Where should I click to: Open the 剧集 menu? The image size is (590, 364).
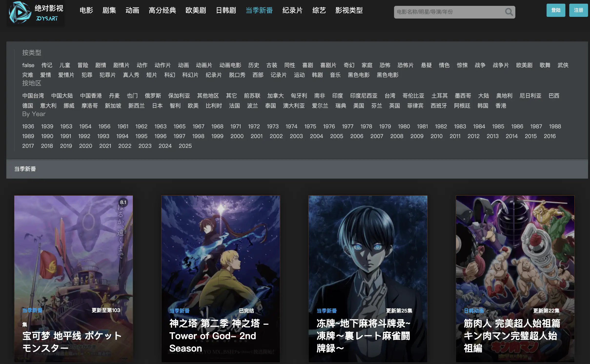coord(109,10)
